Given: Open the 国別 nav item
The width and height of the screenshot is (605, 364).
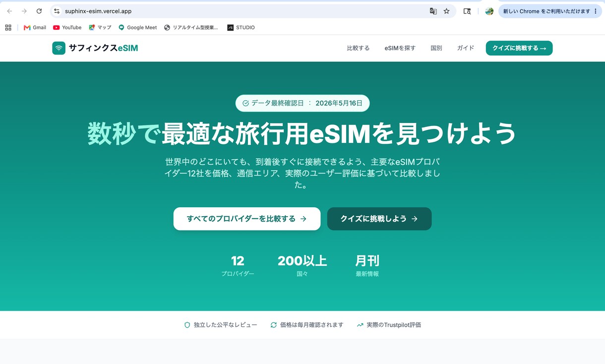Looking at the screenshot, I should pyautogui.click(x=436, y=48).
